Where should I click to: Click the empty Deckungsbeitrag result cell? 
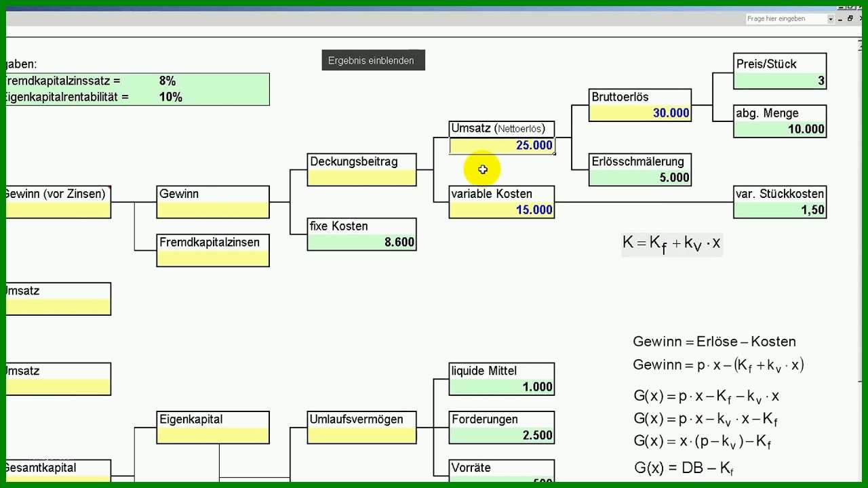pyautogui.click(x=361, y=178)
